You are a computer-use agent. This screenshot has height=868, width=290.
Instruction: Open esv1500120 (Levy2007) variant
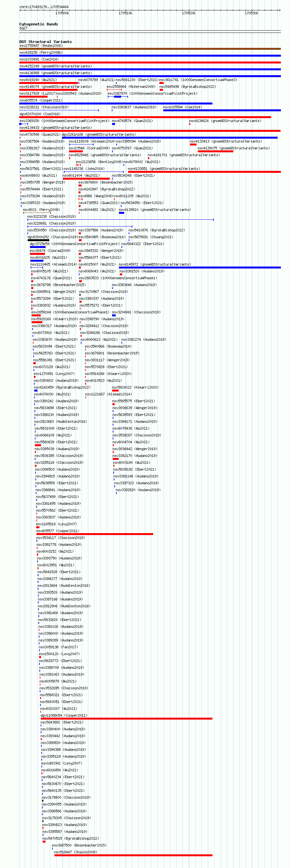59,654
